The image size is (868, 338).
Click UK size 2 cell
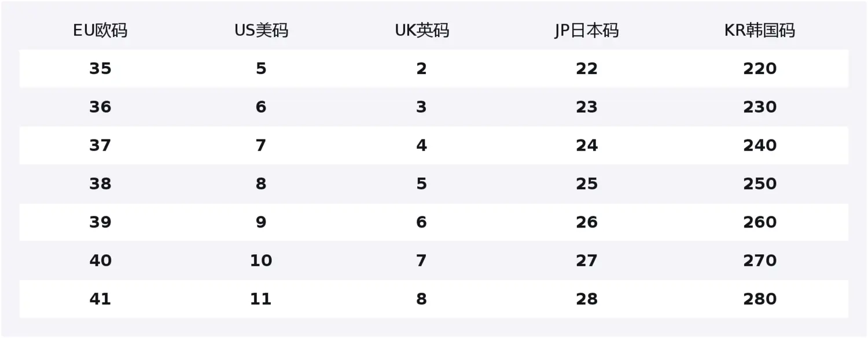421,69
